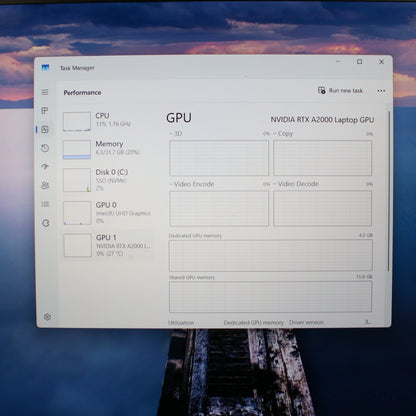Select the Performance page icon in sidebar
The image size is (416, 416).
(45, 129)
